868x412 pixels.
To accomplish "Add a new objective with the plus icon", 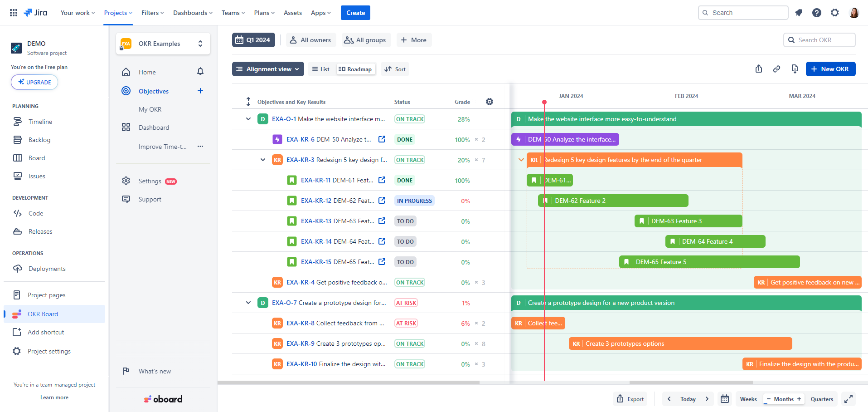I will 200,91.
